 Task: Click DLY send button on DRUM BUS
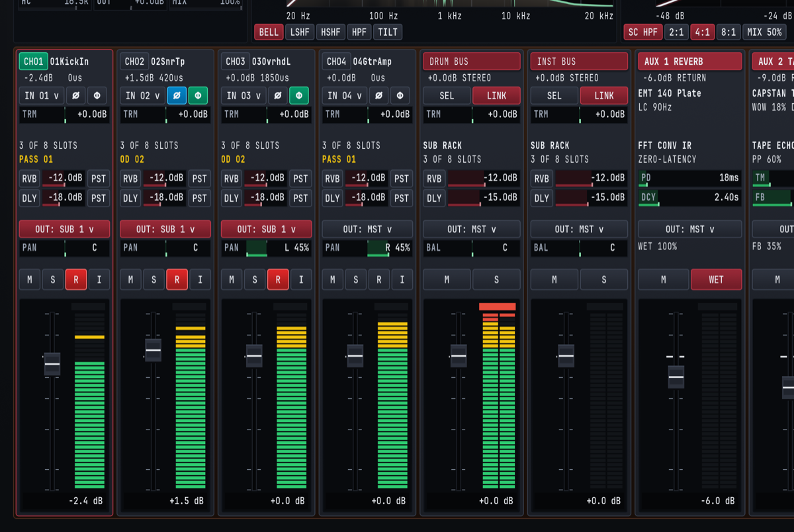tap(434, 198)
